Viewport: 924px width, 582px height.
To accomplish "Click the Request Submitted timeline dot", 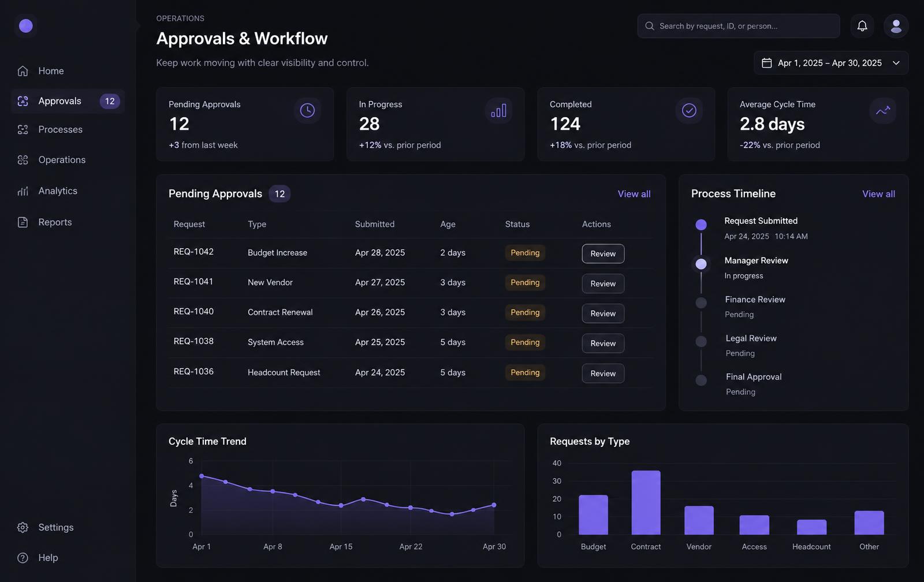I will [701, 225].
